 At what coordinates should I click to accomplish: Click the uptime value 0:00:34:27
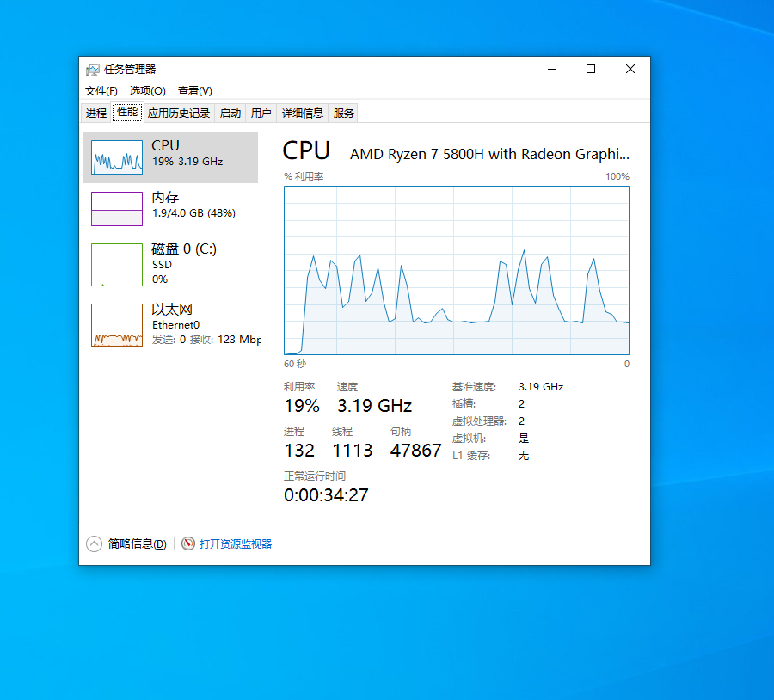326,495
